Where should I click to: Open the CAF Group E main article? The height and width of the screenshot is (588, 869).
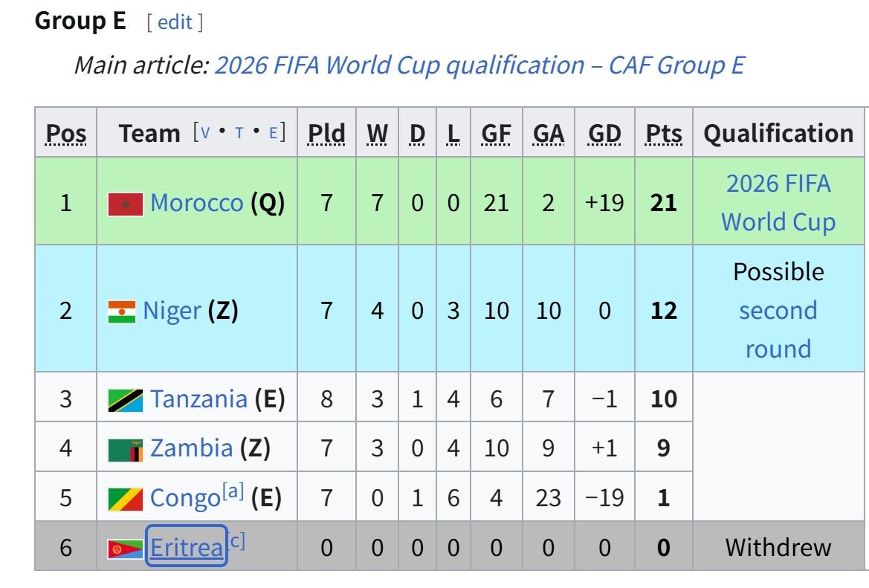click(479, 65)
